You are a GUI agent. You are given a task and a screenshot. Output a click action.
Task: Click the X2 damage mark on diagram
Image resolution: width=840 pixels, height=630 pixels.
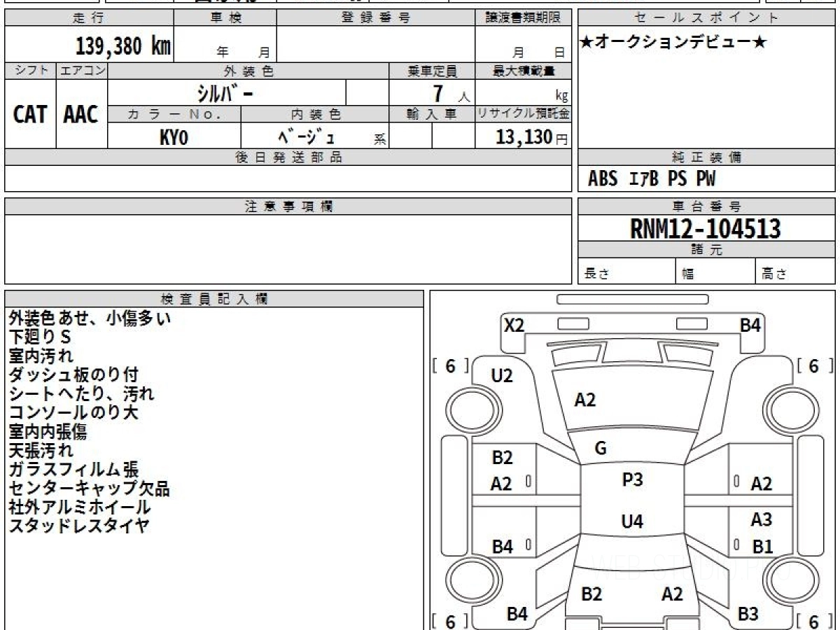tap(514, 325)
